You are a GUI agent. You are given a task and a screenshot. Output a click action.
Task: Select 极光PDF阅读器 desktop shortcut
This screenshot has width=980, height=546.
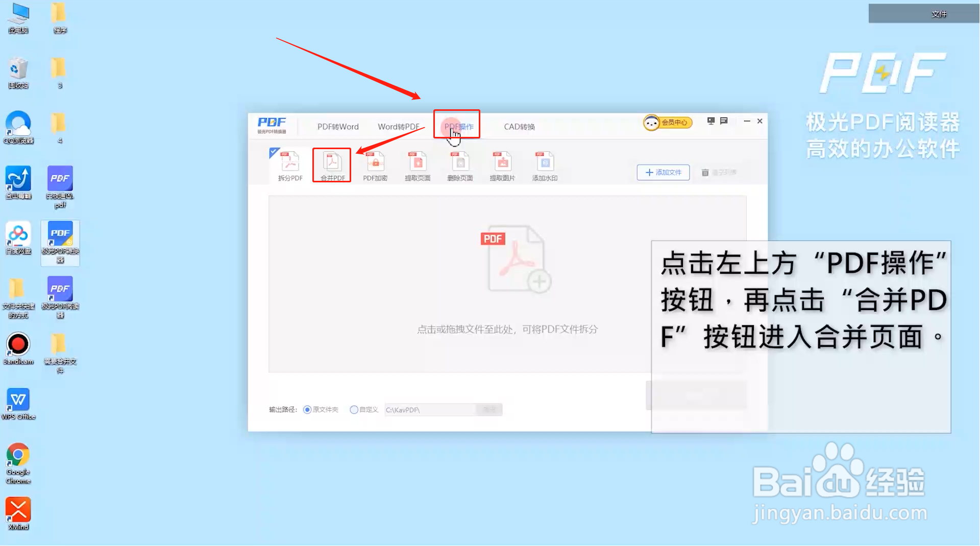click(60, 298)
